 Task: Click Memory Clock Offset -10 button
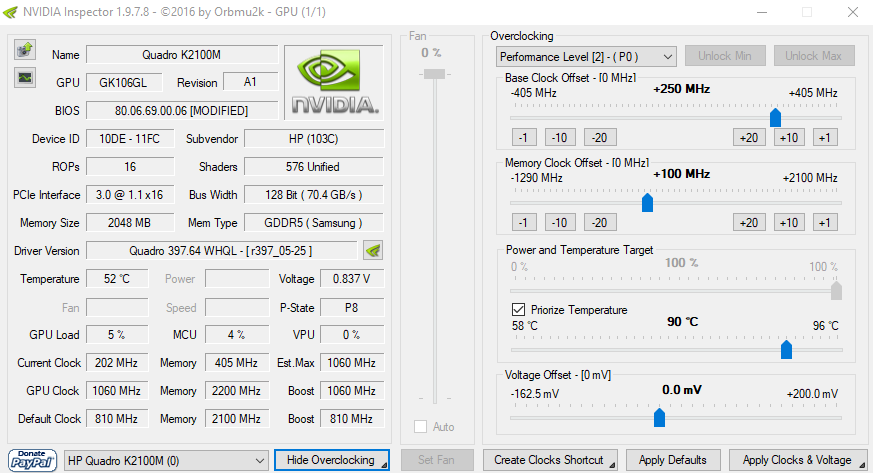click(560, 223)
